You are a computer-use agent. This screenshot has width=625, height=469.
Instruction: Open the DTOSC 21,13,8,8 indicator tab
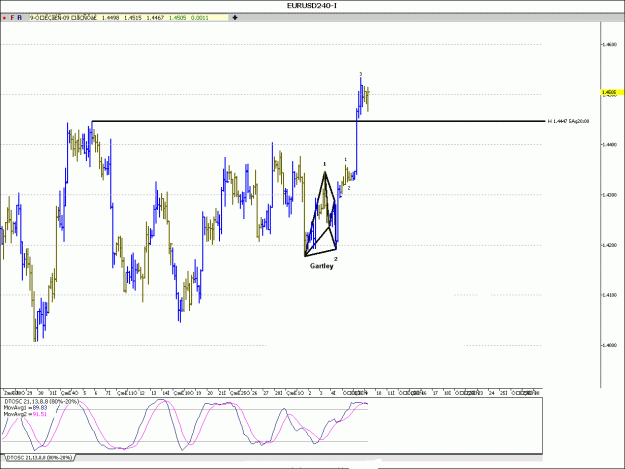[x=39, y=458]
